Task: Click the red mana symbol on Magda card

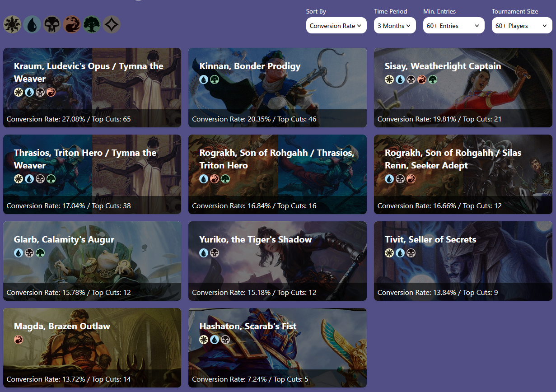Action: [19, 340]
